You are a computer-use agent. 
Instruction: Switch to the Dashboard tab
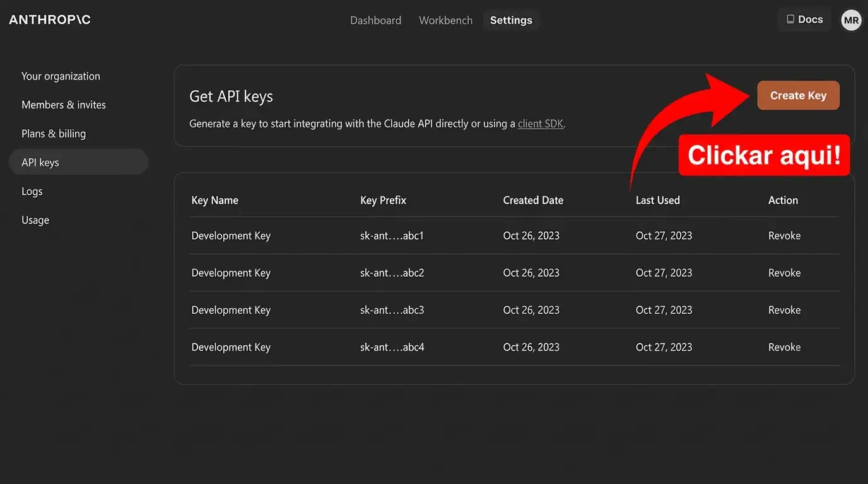(375, 20)
